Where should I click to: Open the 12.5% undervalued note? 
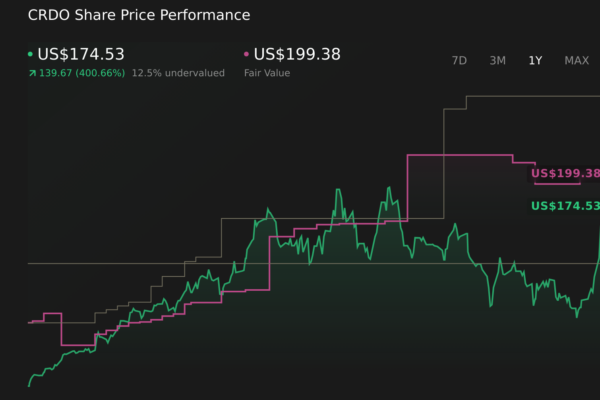[178, 73]
